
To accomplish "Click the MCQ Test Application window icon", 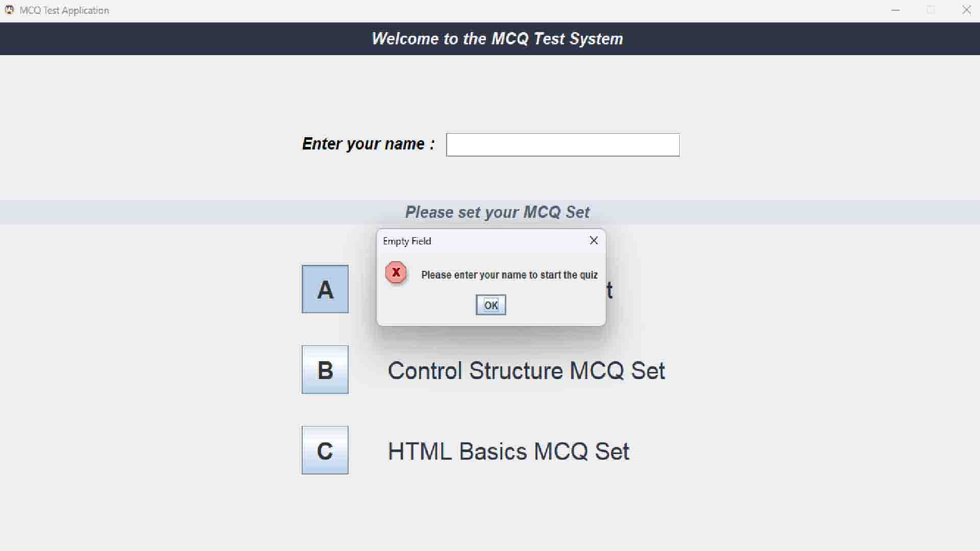I will point(9,10).
